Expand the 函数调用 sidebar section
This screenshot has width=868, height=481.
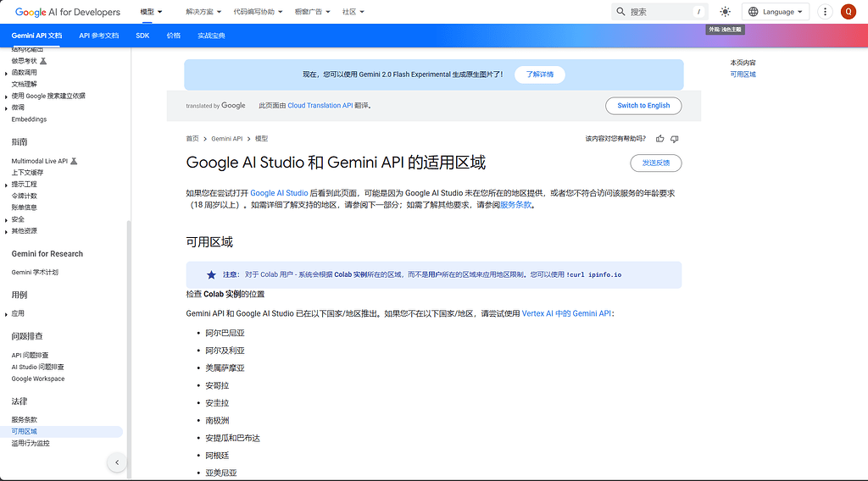(6, 73)
